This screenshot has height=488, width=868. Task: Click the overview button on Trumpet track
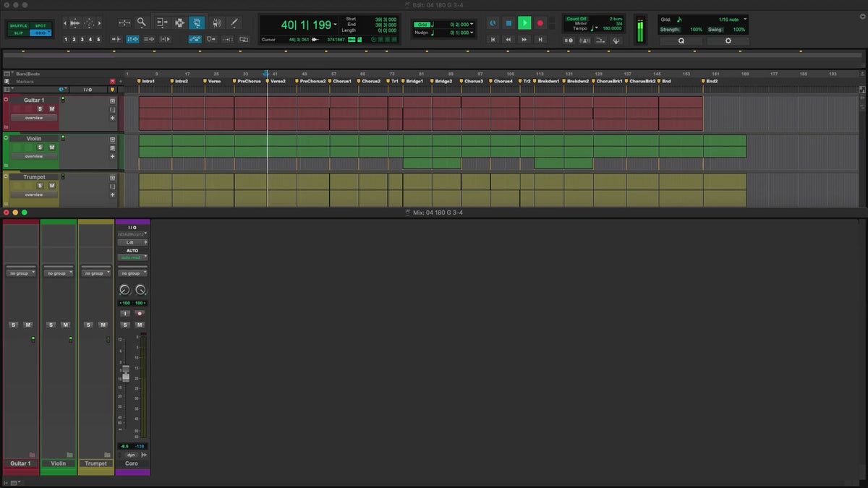34,194
